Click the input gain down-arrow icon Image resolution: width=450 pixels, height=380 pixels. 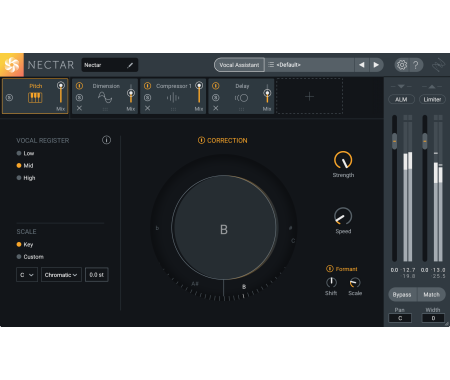(x=401, y=86)
